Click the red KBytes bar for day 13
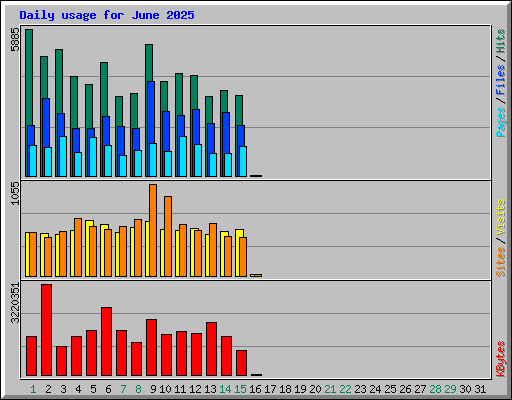 pyautogui.click(x=211, y=349)
